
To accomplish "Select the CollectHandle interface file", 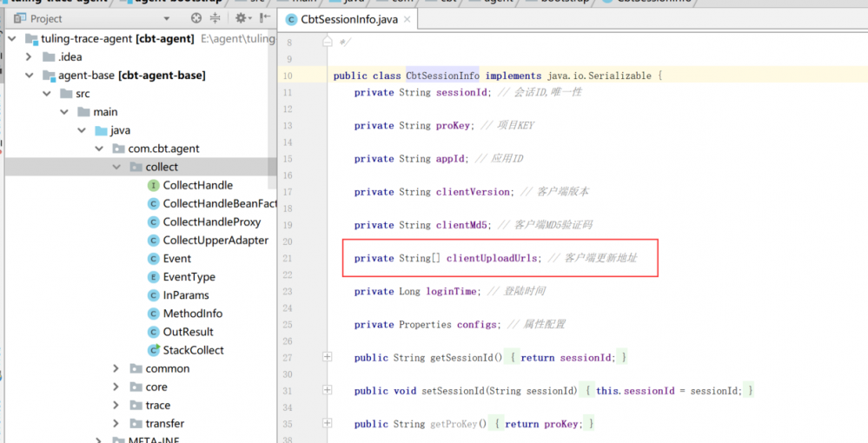I will (x=197, y=185).
